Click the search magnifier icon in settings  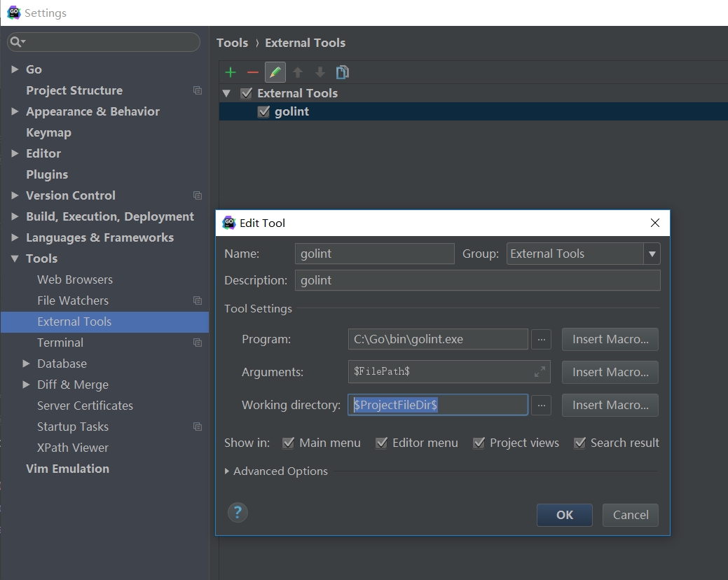[x=17, y=42]
